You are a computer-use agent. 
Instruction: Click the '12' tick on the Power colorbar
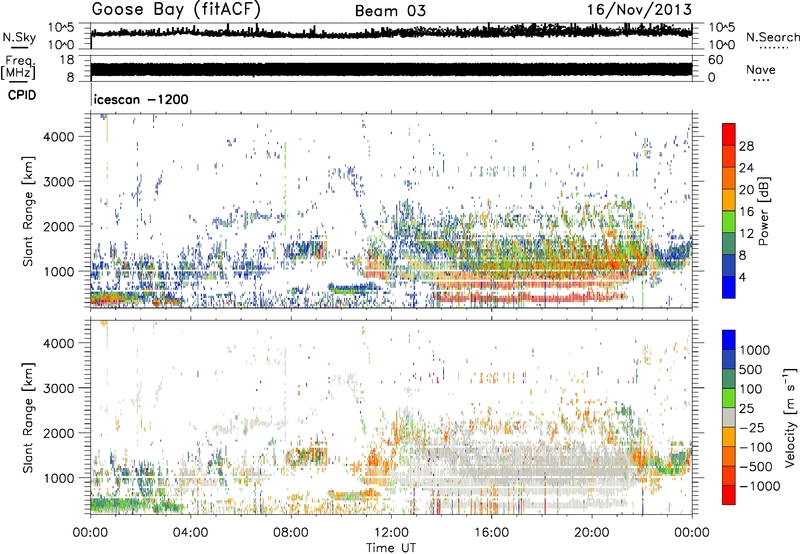pyautogui.click(x=746, y=234)
